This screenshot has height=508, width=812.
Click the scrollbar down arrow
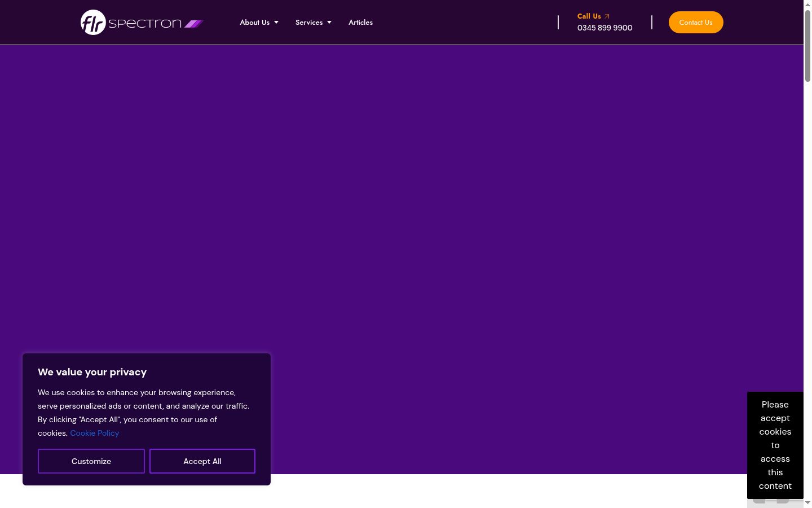click(x=807, y=503)
